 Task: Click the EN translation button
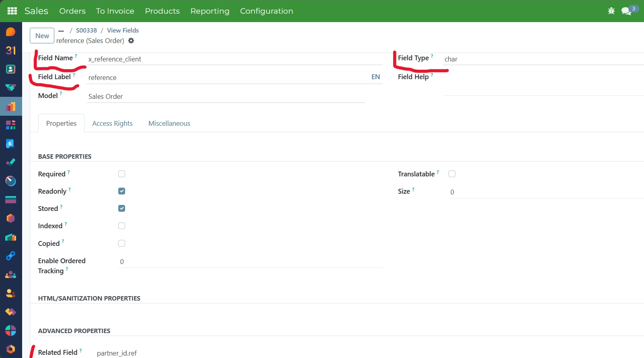[376, 77]
